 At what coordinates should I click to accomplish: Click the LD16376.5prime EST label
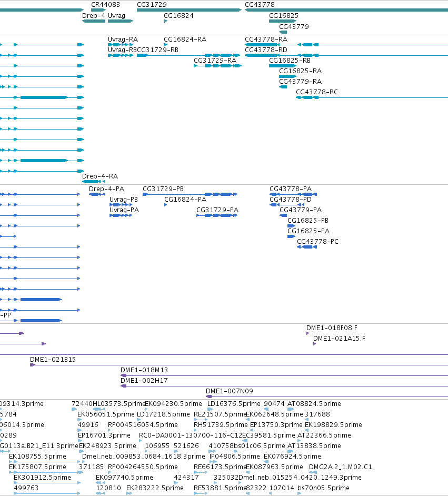234,404
